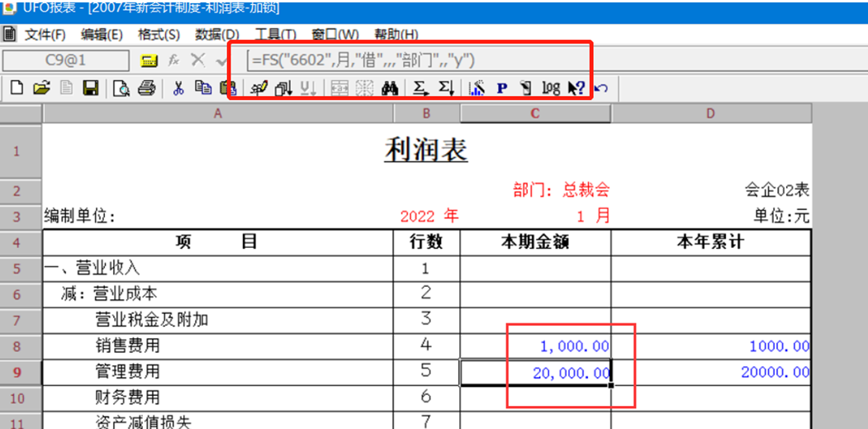Confirm formula entry with checkmark icon
Screen dimensions: 868x429
pos(222,60)
